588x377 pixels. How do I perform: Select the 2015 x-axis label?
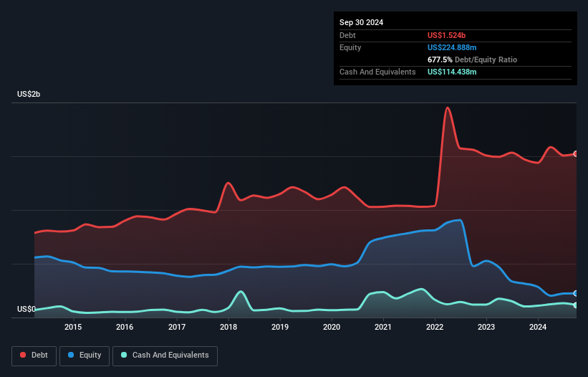pyautogui.click(x=73, y=327)
